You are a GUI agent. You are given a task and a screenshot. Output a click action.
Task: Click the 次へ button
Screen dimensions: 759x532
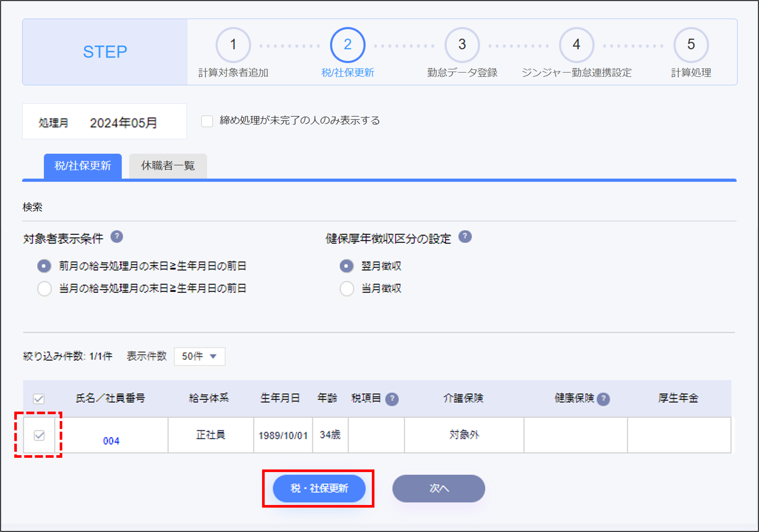(x=438, y=488)
